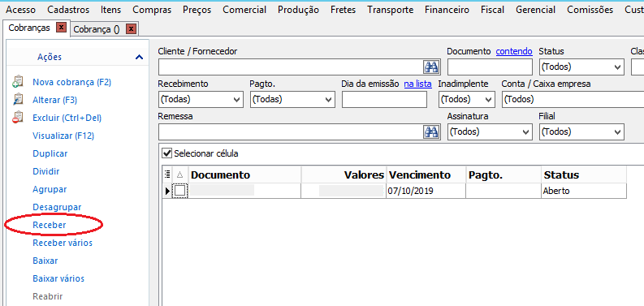This screenshot has height=306, width=644.
Task: Close the Cobrança () tab
Action: tap(131, 28)
